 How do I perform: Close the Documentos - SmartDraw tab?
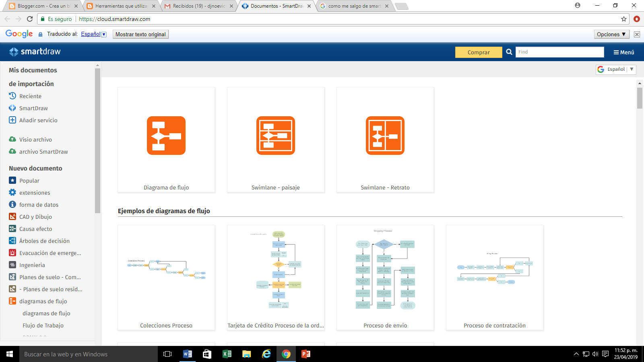[x=309, y=6]
